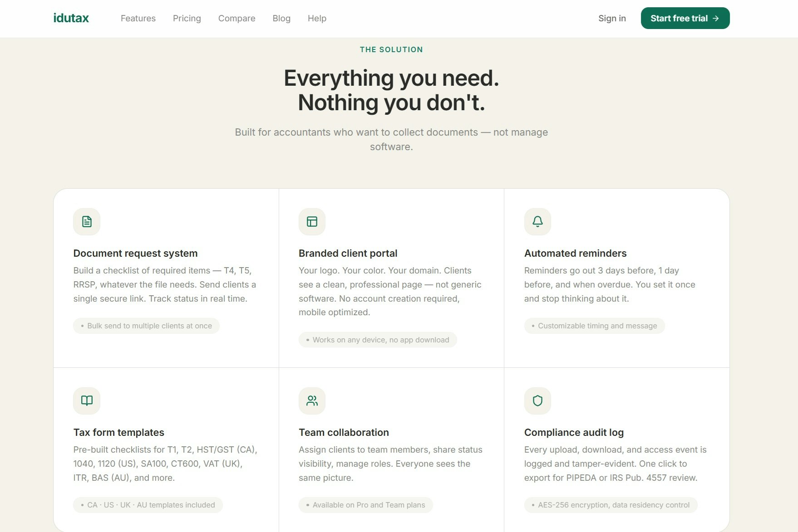
Task: Click the document icon for Document request system
Action: coord(87,222)
